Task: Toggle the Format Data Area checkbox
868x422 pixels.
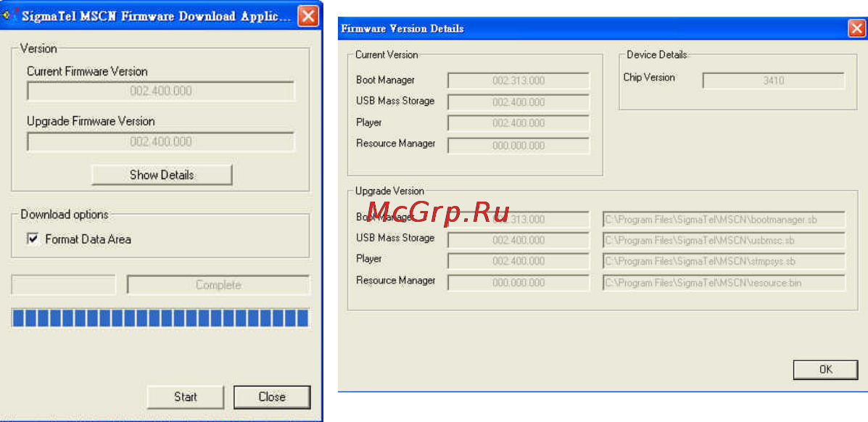Action: pyautogui.click(x=33, y=239)
